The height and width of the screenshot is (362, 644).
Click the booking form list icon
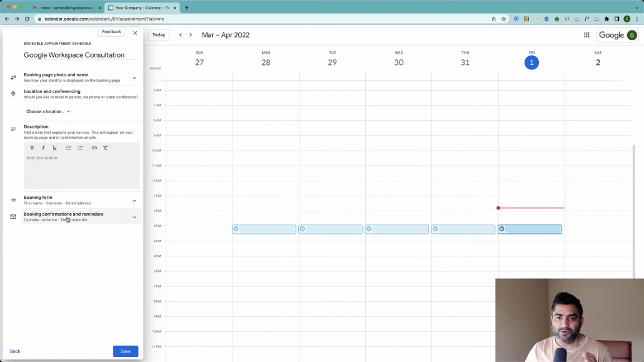(x=13, y=200)
